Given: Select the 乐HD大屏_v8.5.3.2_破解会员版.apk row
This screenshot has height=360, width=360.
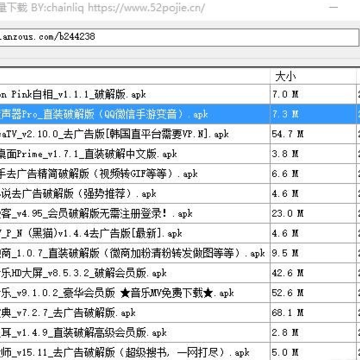Looking at the screenshot, I should 180,273.
